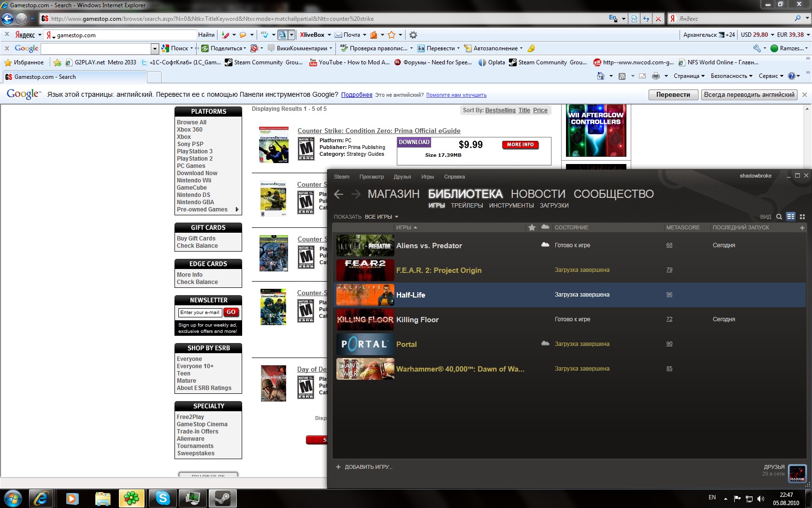
Task: Open the Ramzes account dropdown
Action: point(789,48)
